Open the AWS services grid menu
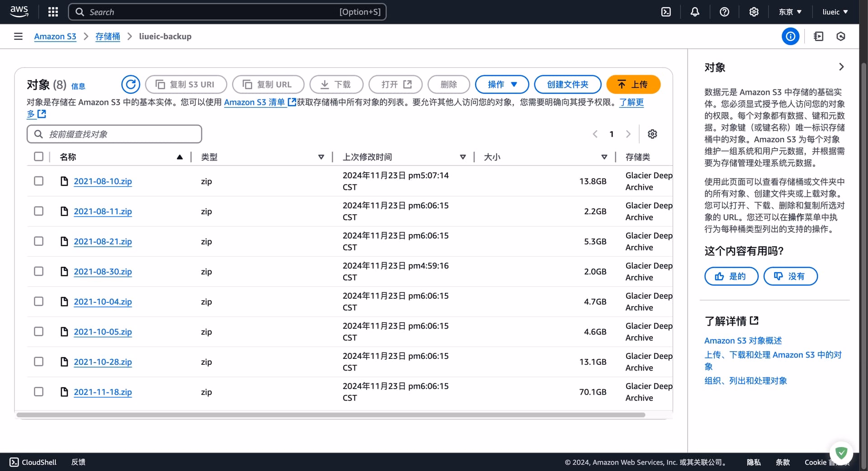Screen dimensions: 868x471 (x=53, y=12)
